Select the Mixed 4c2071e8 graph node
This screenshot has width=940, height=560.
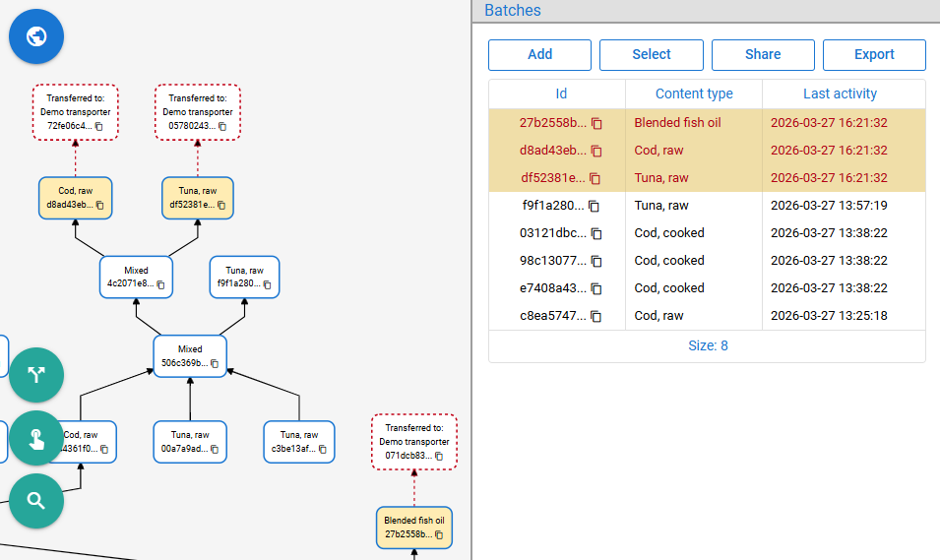[136, 277]
